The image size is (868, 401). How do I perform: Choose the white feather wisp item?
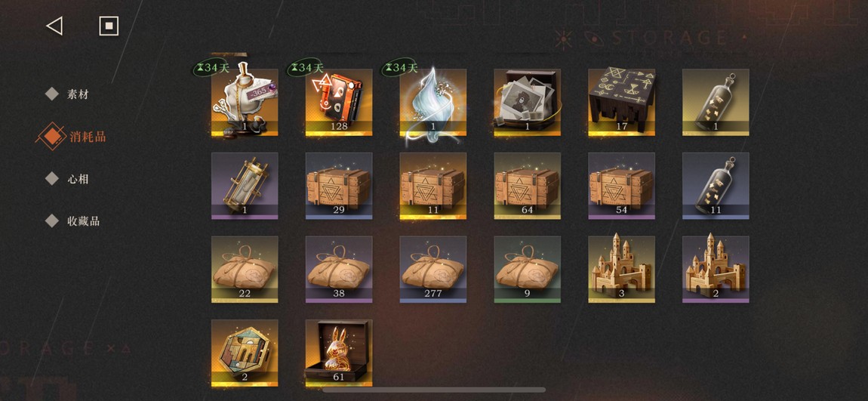[433, 103]
